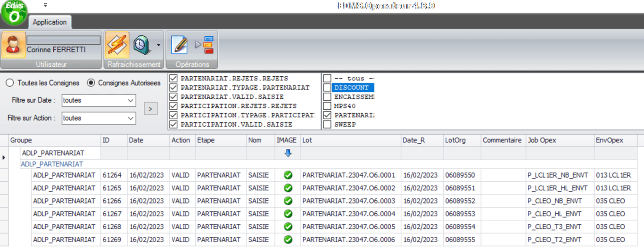Click green check icon for lot O6.0005
The width and height of the screenshot is (644, 251).
[x=288, y=227]
